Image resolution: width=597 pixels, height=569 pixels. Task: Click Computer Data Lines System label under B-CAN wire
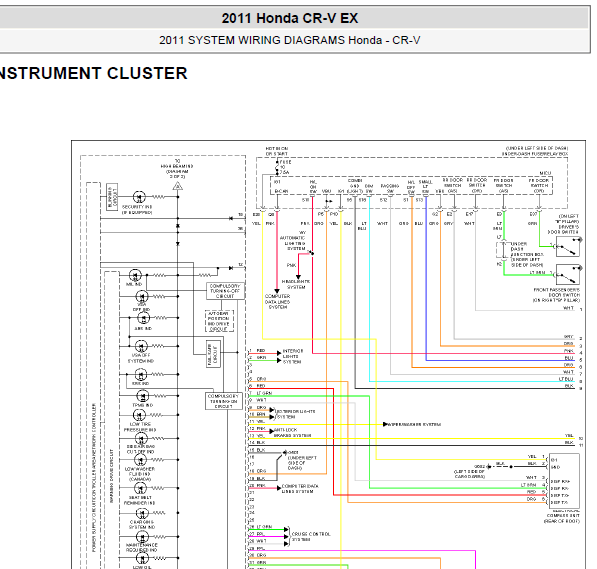(278, 302)
